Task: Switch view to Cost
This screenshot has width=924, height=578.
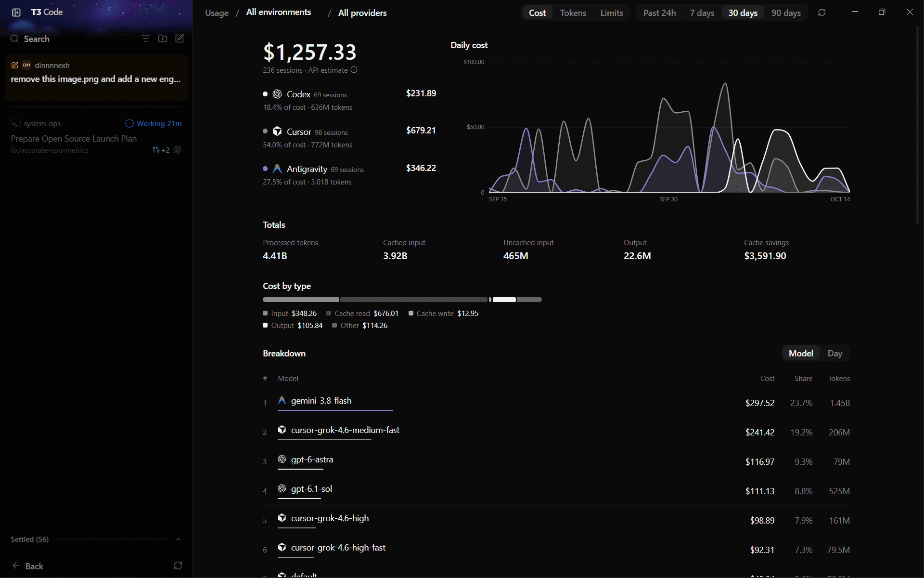Action: 537,13
